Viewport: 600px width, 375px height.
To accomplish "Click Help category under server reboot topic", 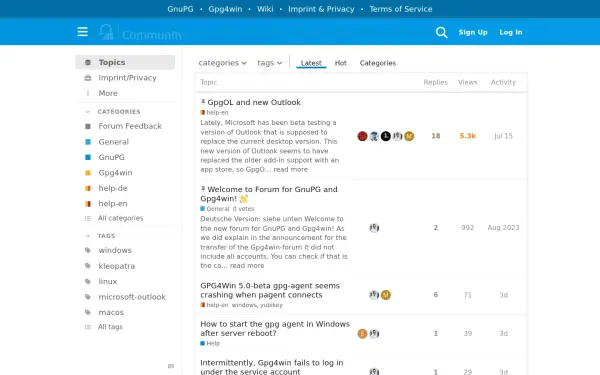I will 210,344.
